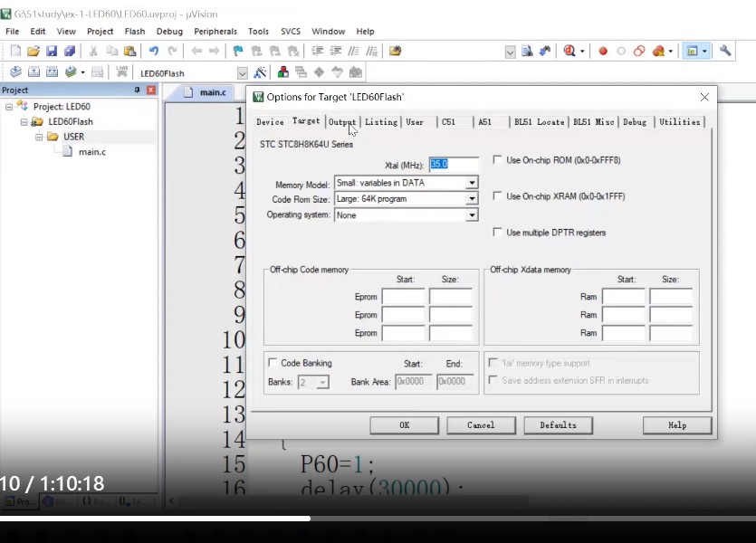The image size is (756, 543).
Task: Enable Use On-chip XRAM checkbox
Action: point(497,196)
